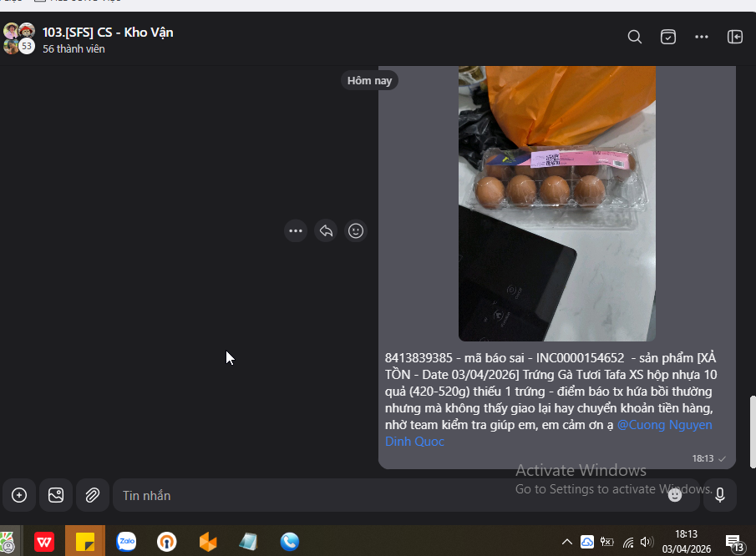756x556 pixels.
Task: Add an emoji reaction to the message
Action: pos(356,230)
